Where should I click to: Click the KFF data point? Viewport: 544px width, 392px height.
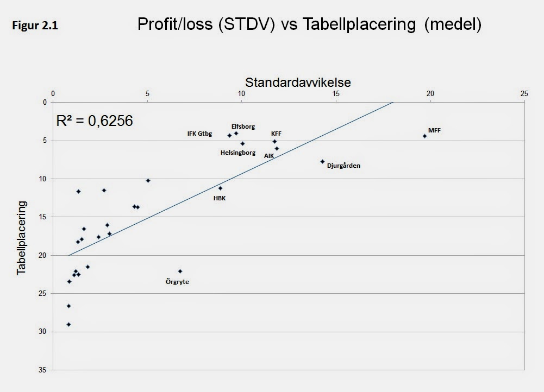pos(274,141)
